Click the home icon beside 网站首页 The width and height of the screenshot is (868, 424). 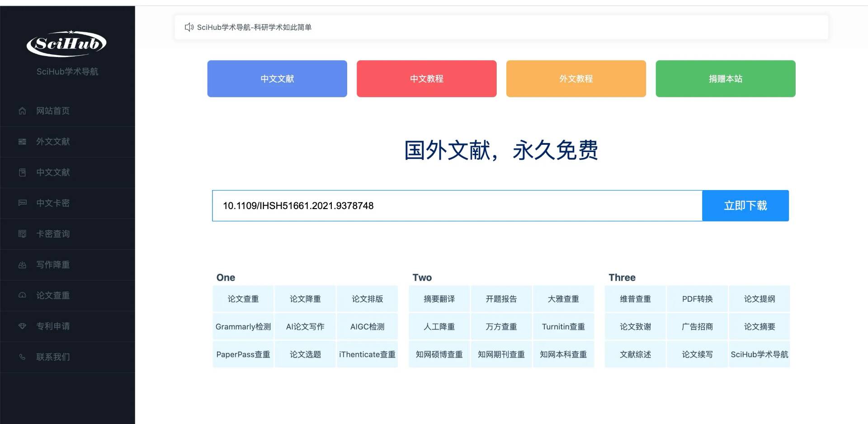tap(22, 111)
